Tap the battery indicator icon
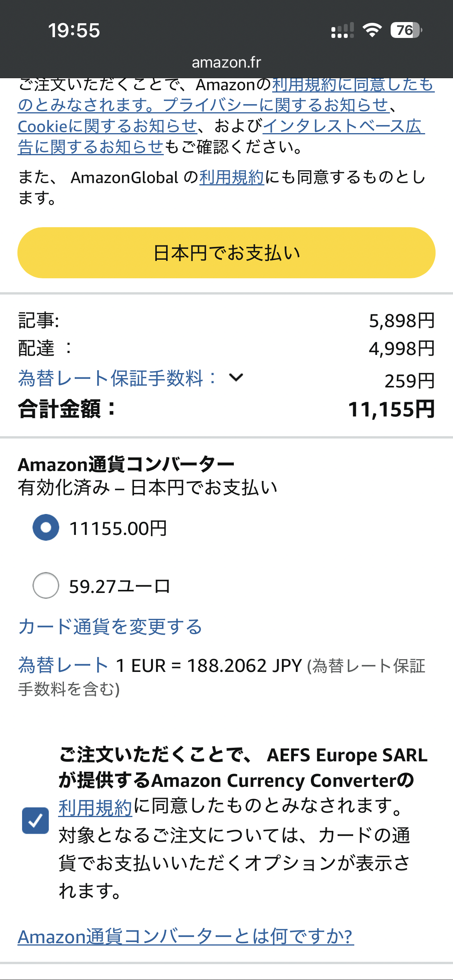The width and height of the screenshot is (453, 980). (405, 30)
